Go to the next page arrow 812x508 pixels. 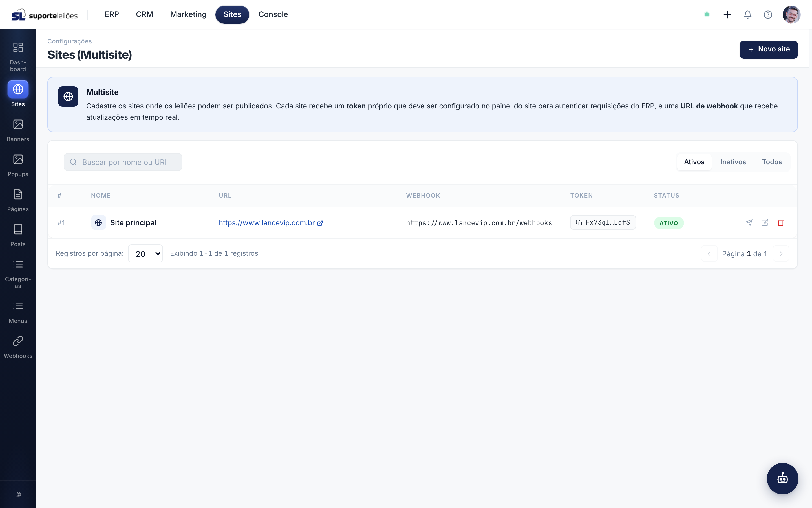[x=781, y=254]
